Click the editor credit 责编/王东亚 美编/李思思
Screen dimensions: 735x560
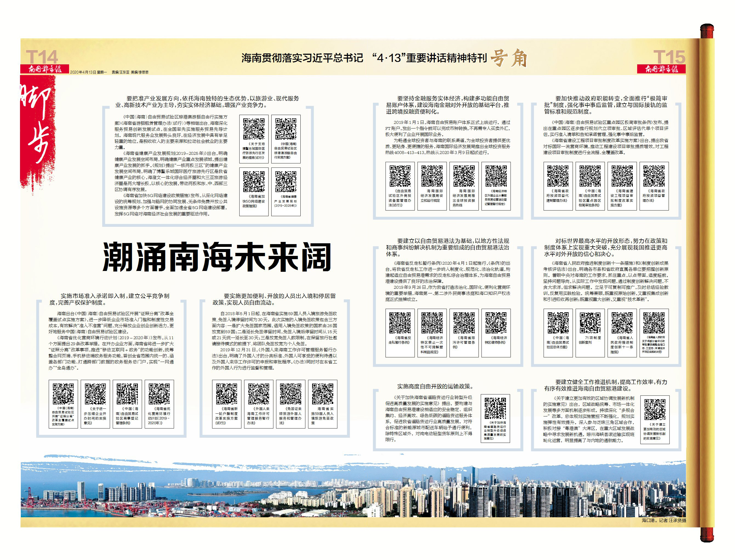130,72
